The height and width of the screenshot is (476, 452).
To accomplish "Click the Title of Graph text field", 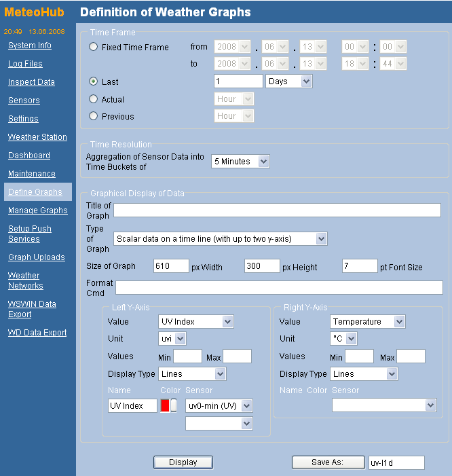I will (x=277, y=210).
